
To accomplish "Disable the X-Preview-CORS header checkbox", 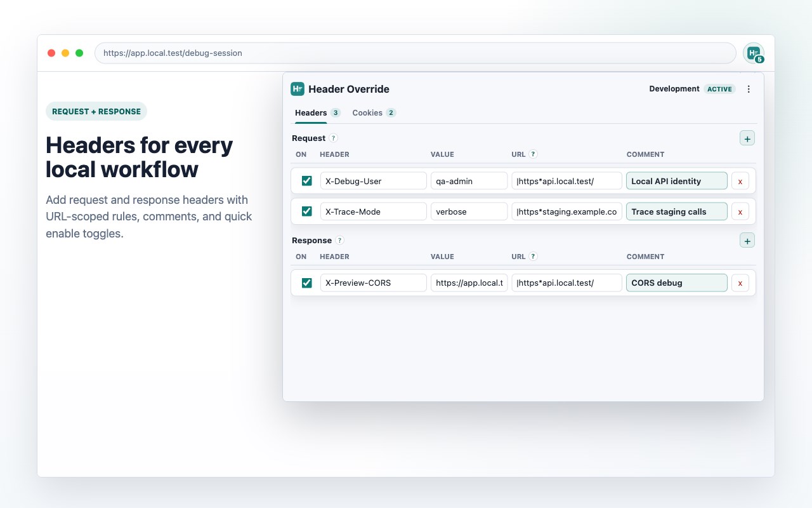I will point(307,283).
